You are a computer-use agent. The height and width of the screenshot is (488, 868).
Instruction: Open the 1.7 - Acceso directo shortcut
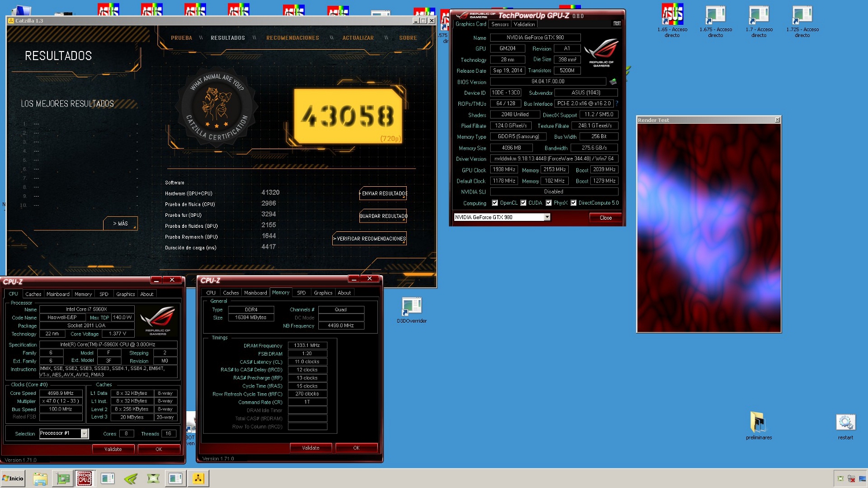[x=759, y=21]
